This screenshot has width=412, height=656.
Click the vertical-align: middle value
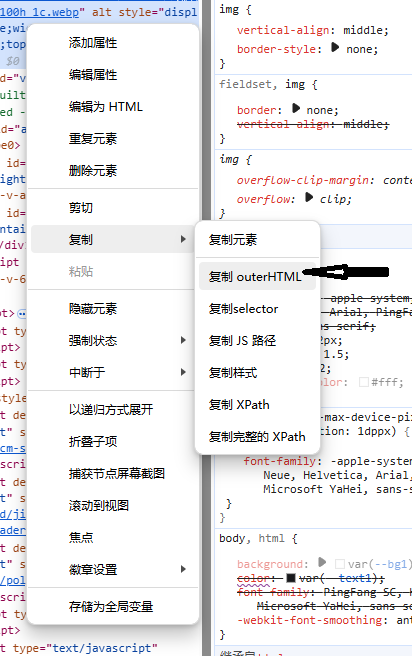coord(364,31)
